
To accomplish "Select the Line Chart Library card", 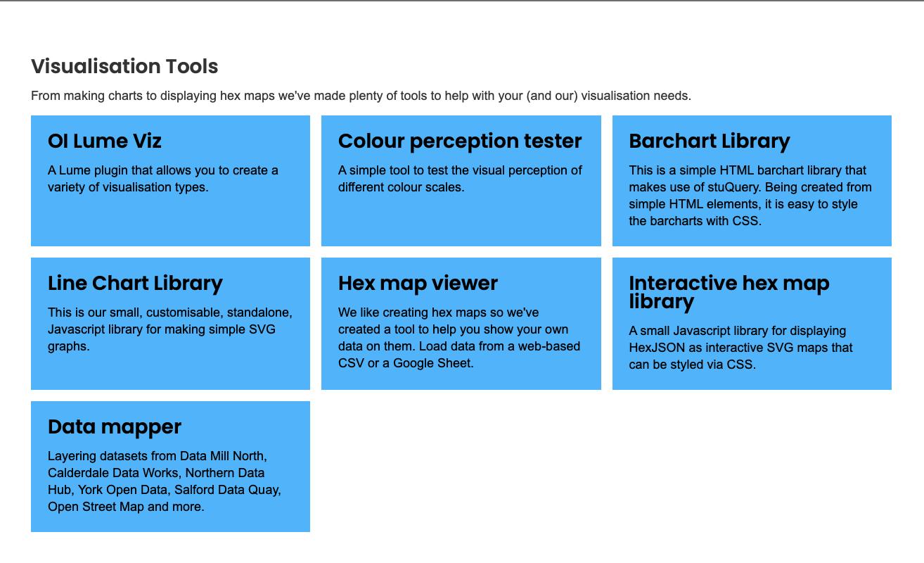I will 170,324.
